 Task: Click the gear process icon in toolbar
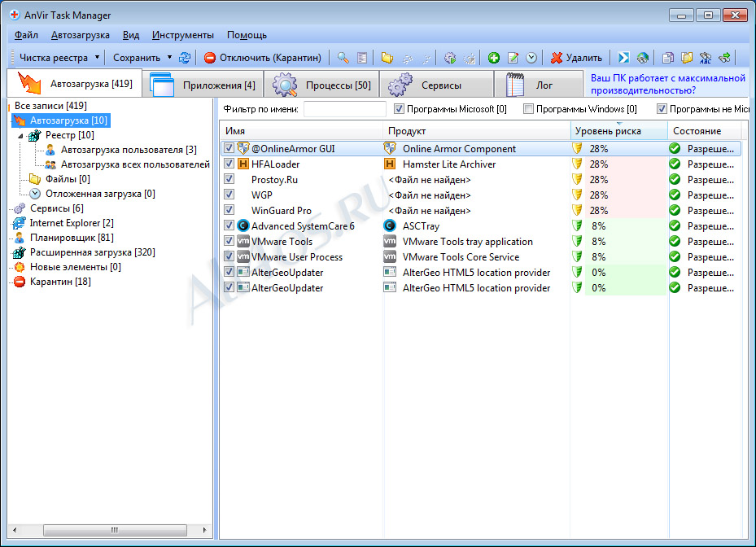coord(450,58)
